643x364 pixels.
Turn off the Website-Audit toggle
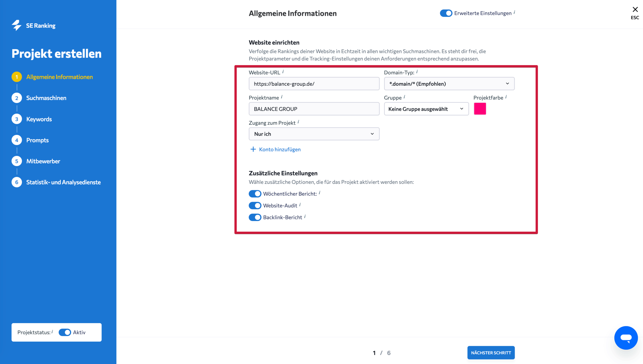[x=255, y=205]
